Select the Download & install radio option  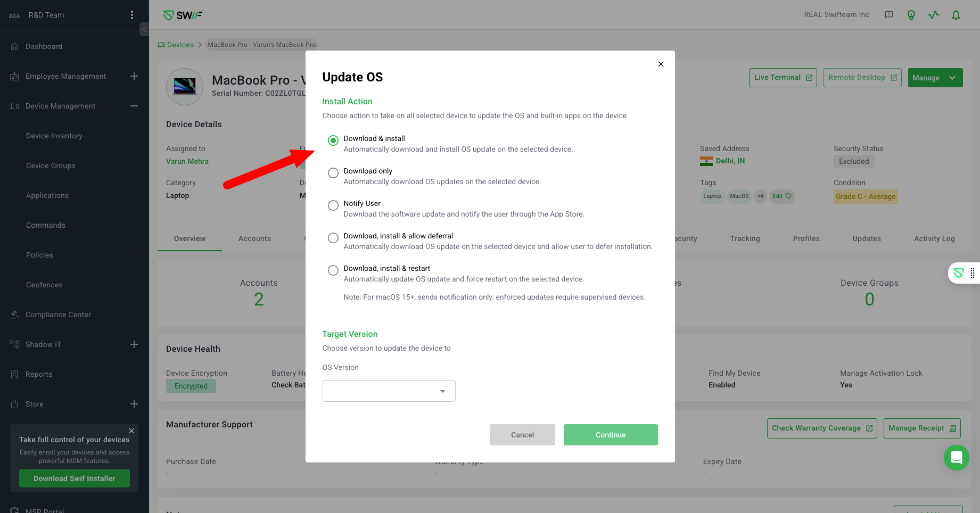pyautogui.click(x=333, y=140)
